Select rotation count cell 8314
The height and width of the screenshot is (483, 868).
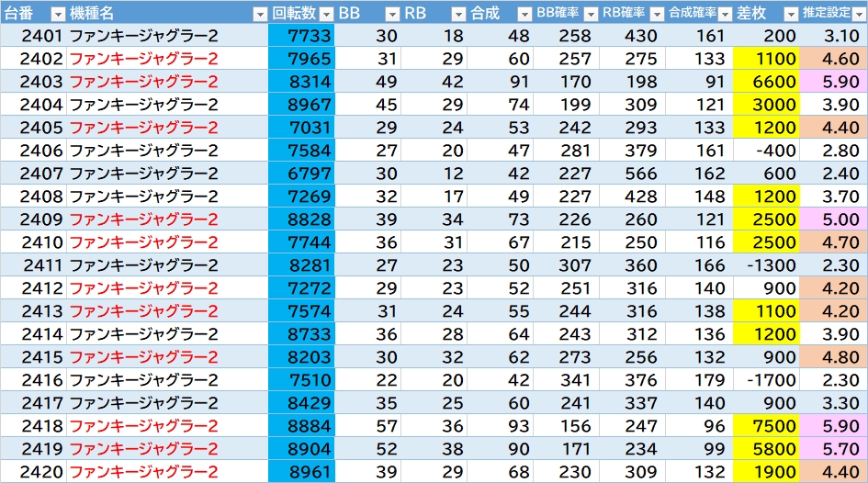click(301, 82)
